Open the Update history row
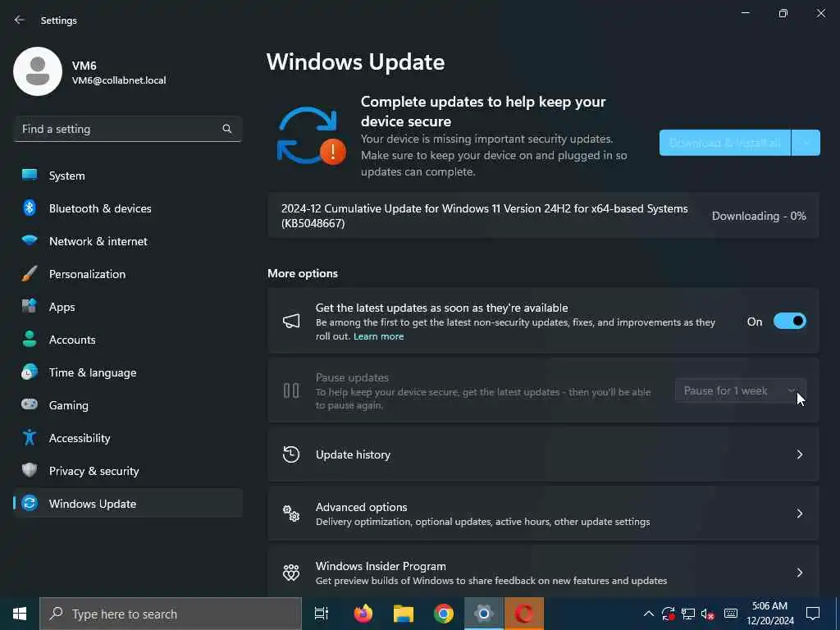Viewport: 840px width, 630px height. [x=543, y=454]
